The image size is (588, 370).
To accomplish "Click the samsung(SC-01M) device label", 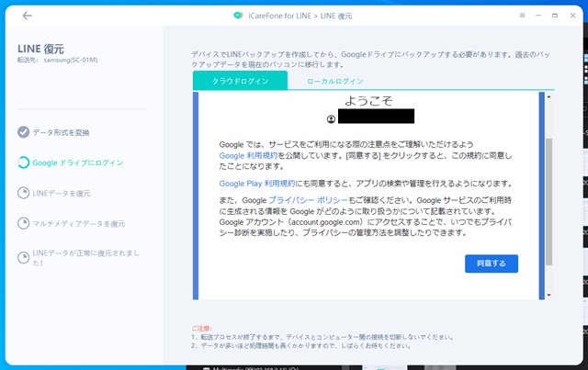I will click(x=71, y=60).
